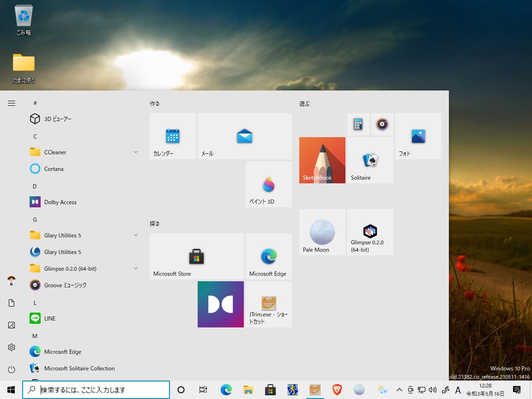The height and width of the screenshot is (399, 532).
Task: Click the Windows Start button
Action: (11, 390)
